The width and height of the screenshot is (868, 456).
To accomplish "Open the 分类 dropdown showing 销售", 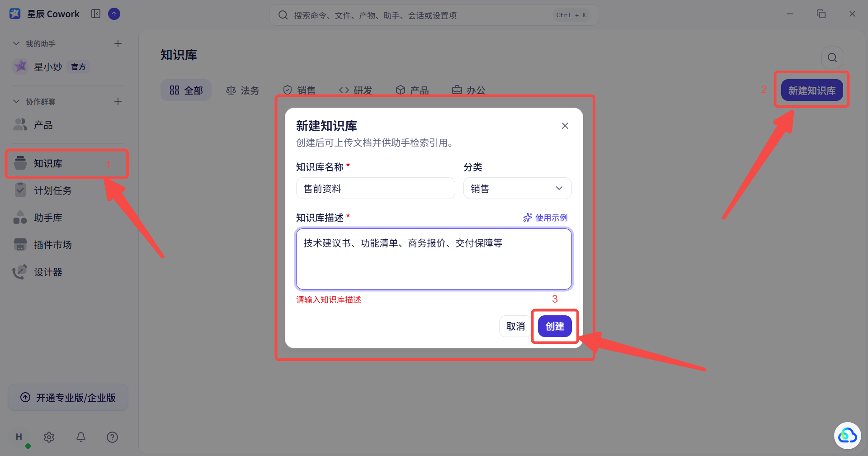I will (517, 189).
